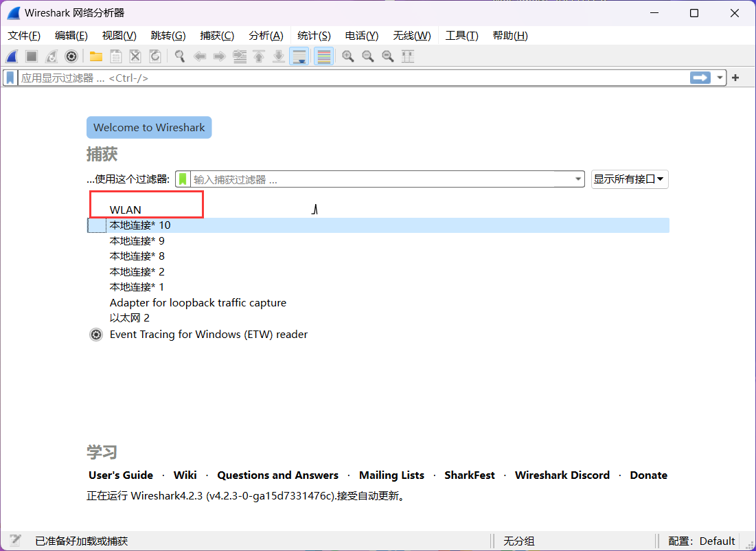Click the go to specified packet icon

coord(240,56)
